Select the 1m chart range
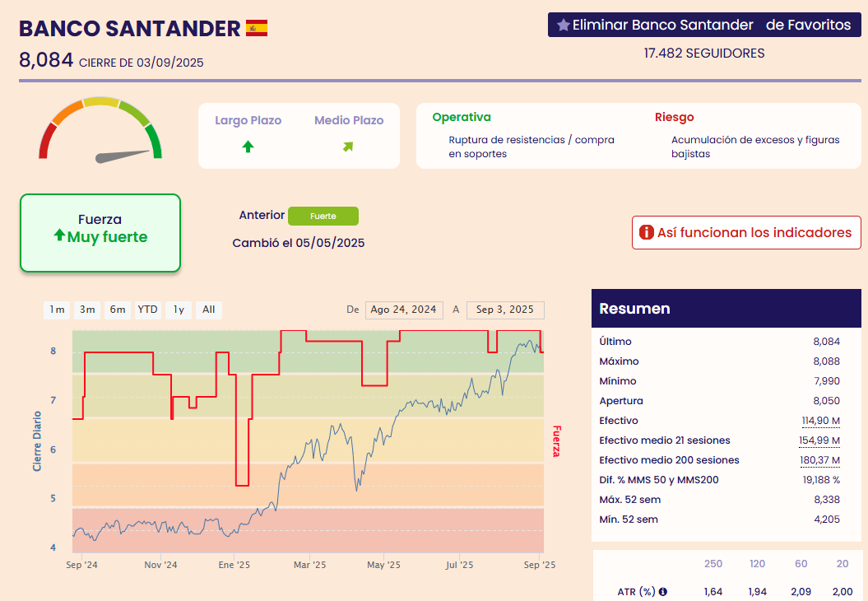This screenshot has height=601, width=868. 57,310
